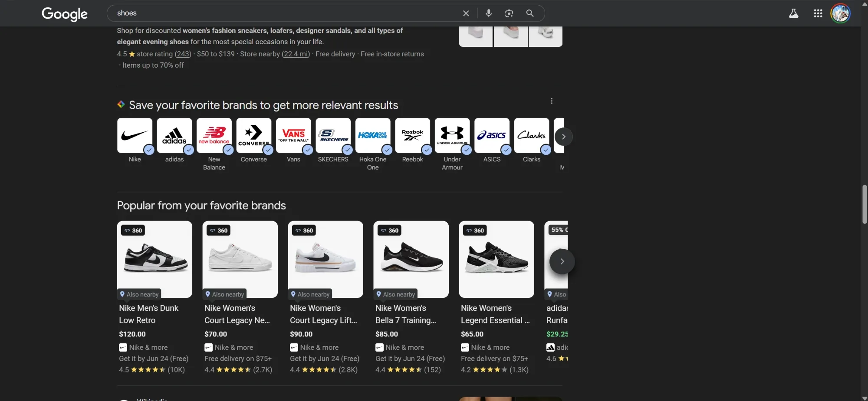Viewport: 868px width, 401px height.
Task: Click the magnifier search icon
Action: 530,13
